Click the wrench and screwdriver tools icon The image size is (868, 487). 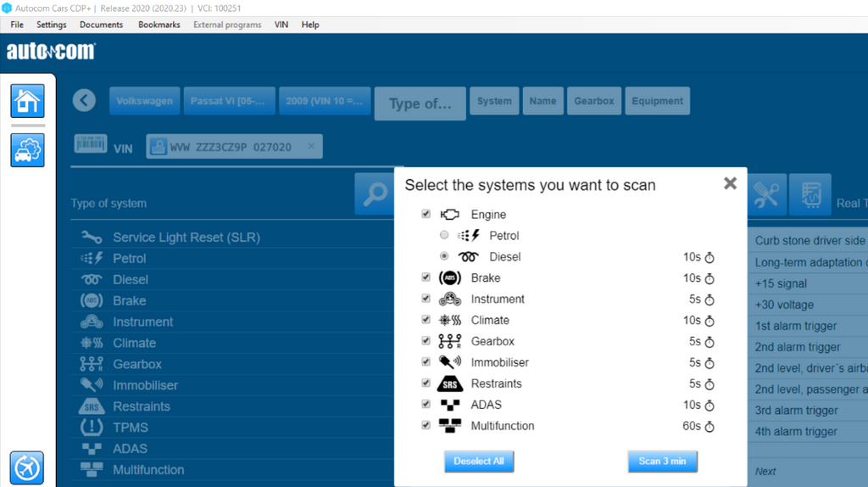coord(767,195)
